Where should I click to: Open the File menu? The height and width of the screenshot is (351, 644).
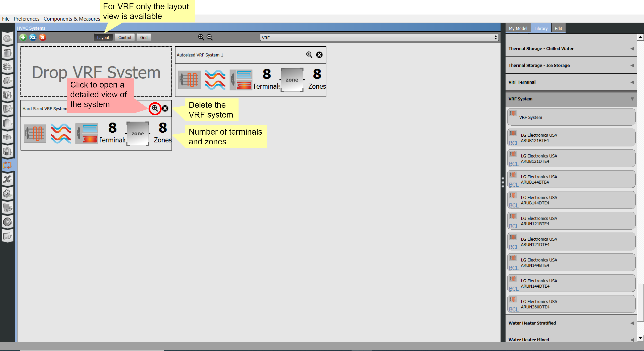click(x=5, y=19)
